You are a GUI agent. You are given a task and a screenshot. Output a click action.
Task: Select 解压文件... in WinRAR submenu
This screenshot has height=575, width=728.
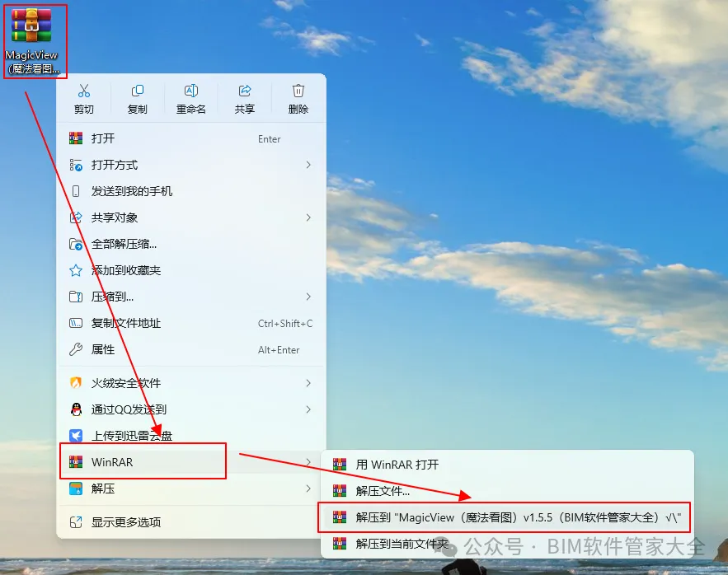[507, 491]
